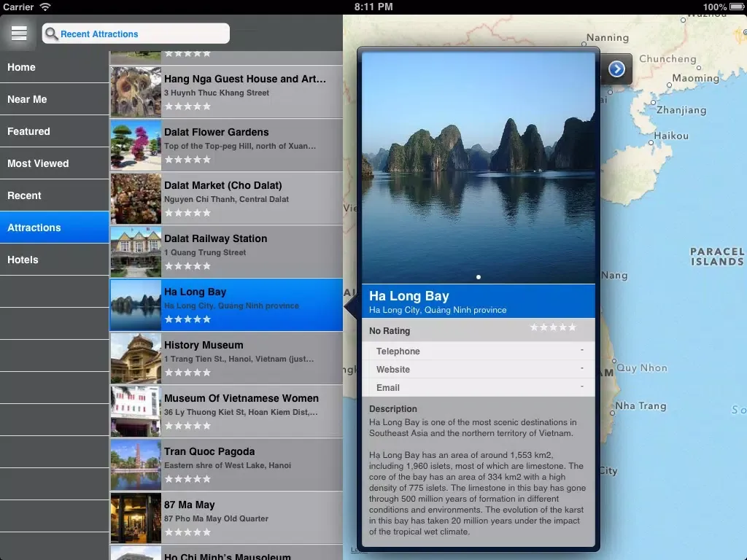Tap the Email row in details
The height and width of the screenshot is (560, 747).
pos(479,388)
